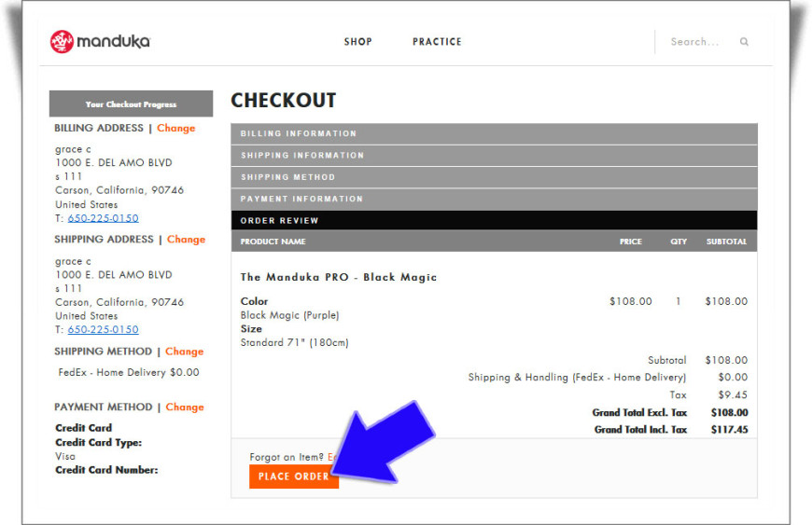Select the Order Review step header
812x525 pixels.
coord(494,220)
